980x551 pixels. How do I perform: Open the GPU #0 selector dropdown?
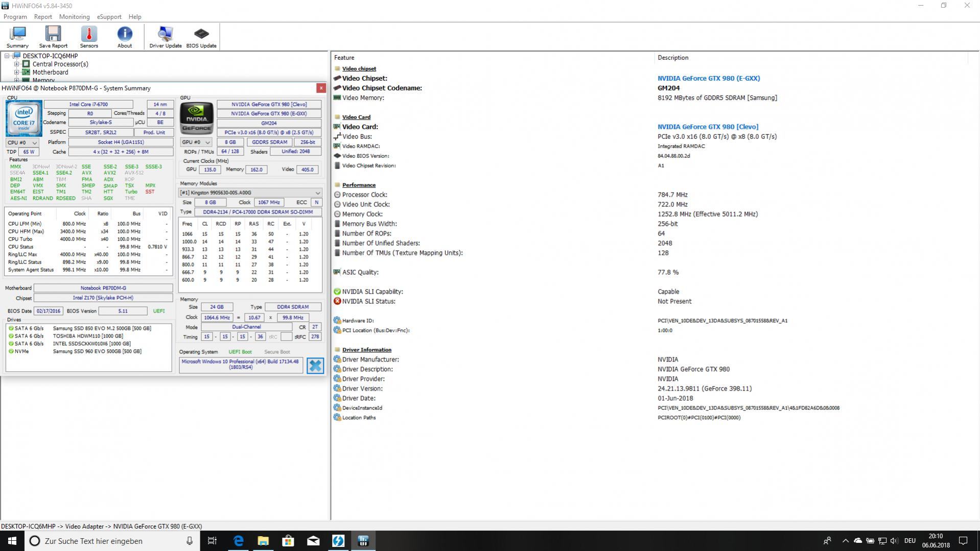(196, 142)
